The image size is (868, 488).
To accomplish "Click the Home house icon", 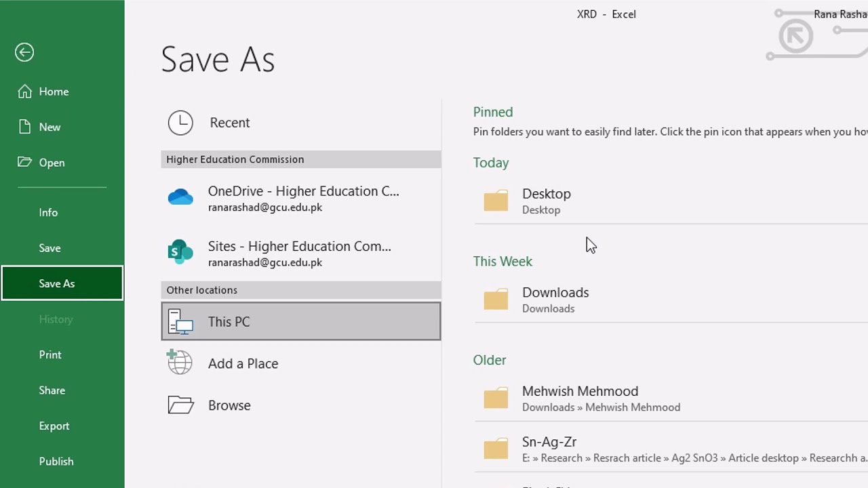I will coord(24,91).
